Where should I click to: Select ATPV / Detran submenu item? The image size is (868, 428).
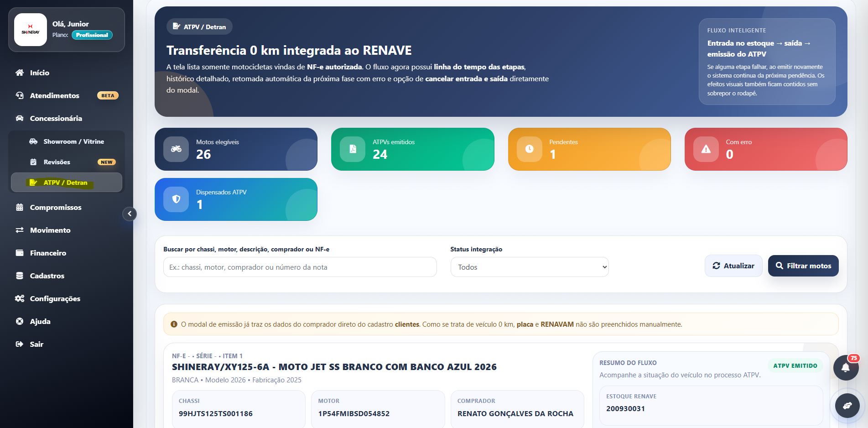coord(67,183)
